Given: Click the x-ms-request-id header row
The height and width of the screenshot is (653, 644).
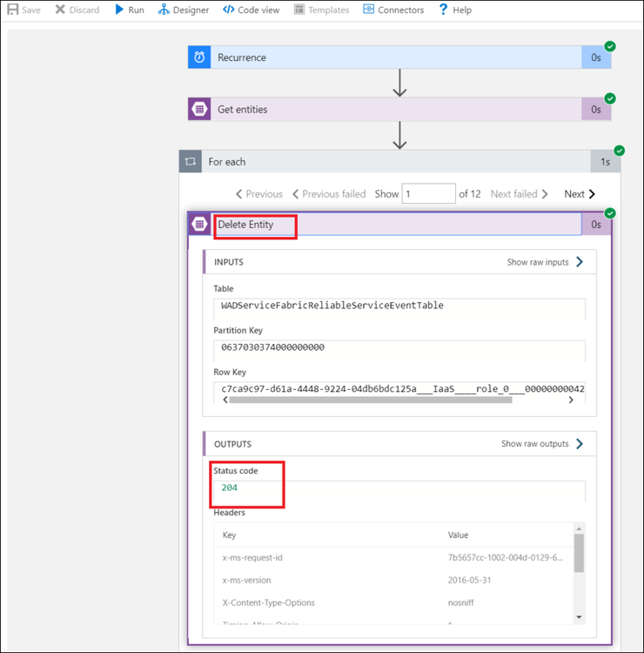Looking at the screenshot, I should click(393, 557).
